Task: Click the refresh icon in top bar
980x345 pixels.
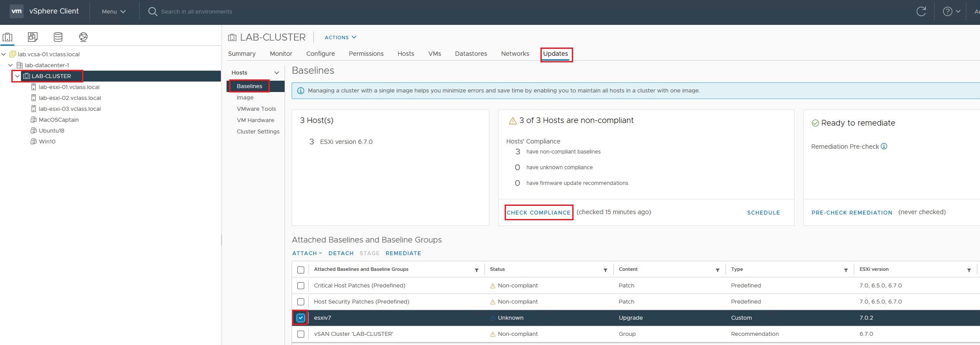Action: point(921,12)
